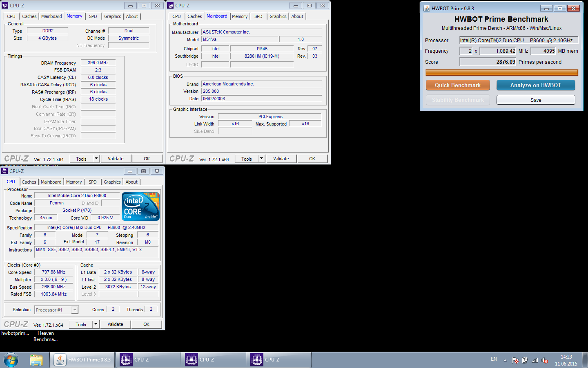Click the Level 2 cache value 3072 KBytes

click(118, 287)
